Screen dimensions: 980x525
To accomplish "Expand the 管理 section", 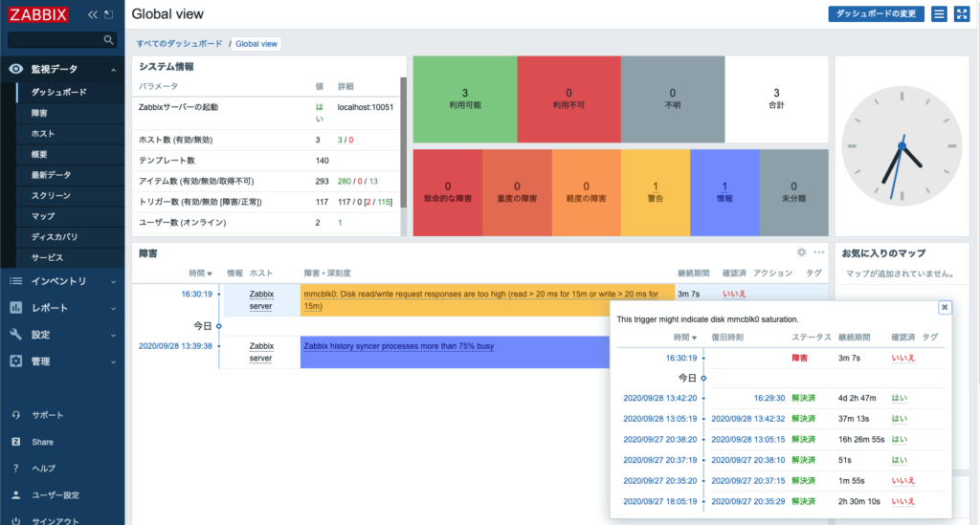I will [x=113, y=362].
